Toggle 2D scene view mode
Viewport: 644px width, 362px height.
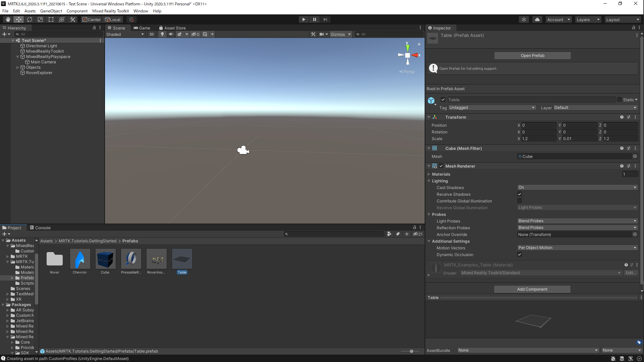coord(152,34)
